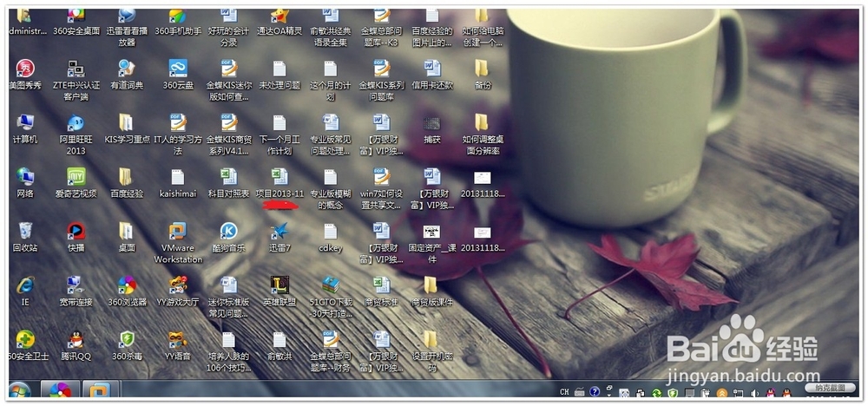Select the 如何调整桌面分辨率 folder

click(x=483, y=134)
